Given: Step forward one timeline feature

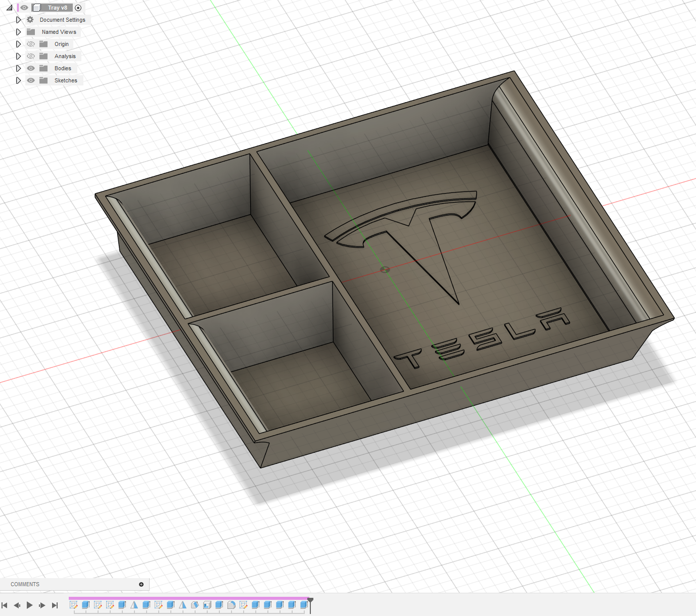Looking at the screenshot, I should pyautogui.click(x=42, y=605).
